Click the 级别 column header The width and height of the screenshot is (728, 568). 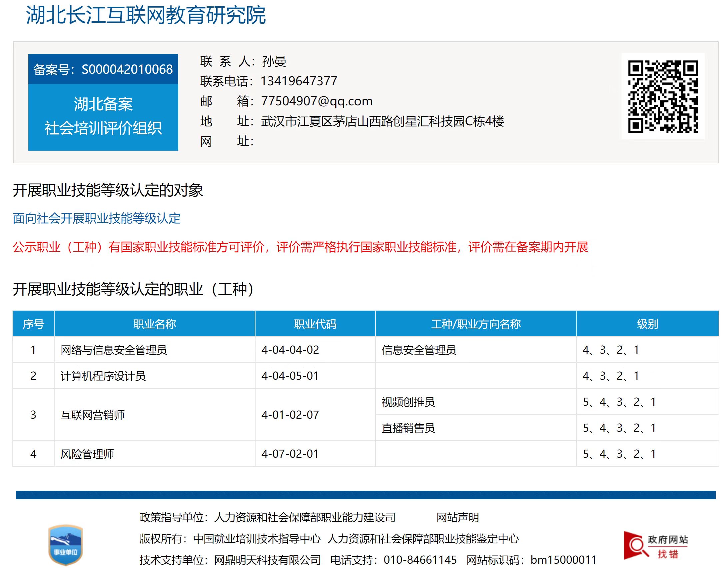point(647,324)
